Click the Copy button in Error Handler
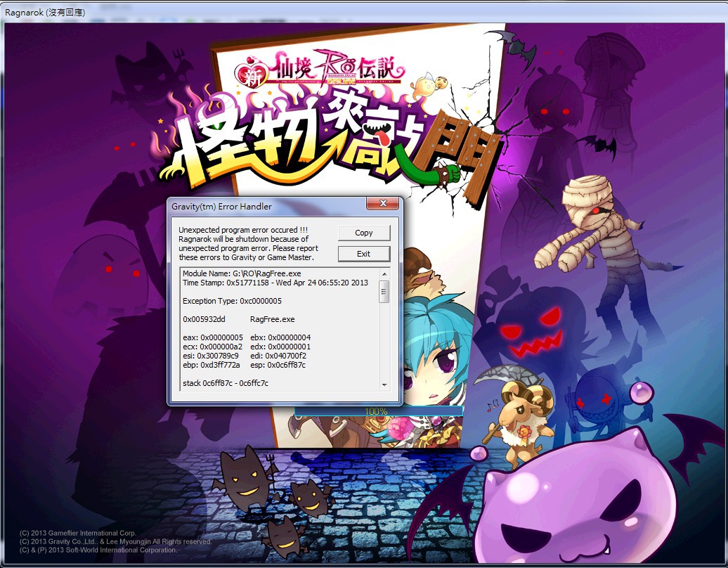This screenshot has width=728, height=568. 364,233
